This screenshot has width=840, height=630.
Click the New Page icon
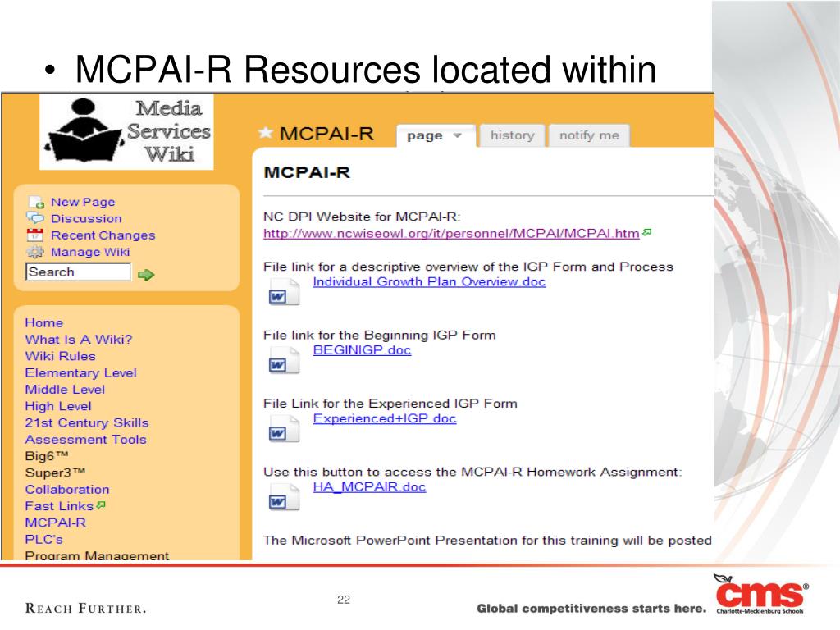click(x=36, y=203)
